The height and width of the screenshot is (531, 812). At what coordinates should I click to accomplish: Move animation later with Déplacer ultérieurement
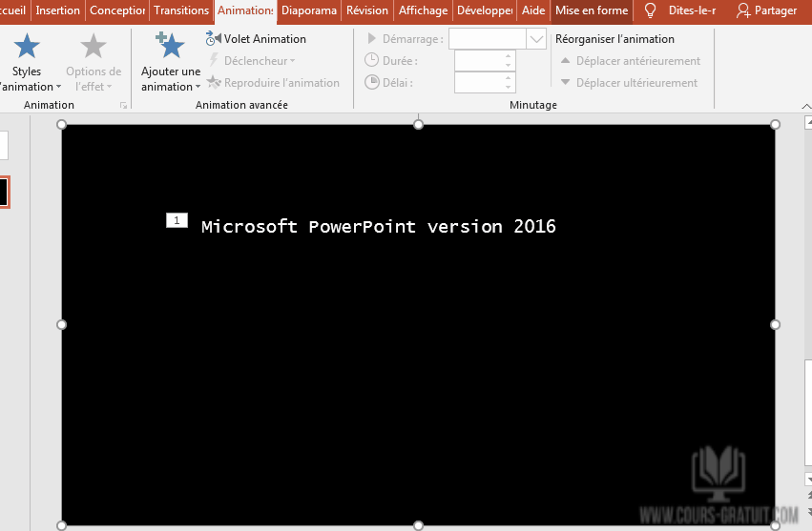click(x=629, y=83)
